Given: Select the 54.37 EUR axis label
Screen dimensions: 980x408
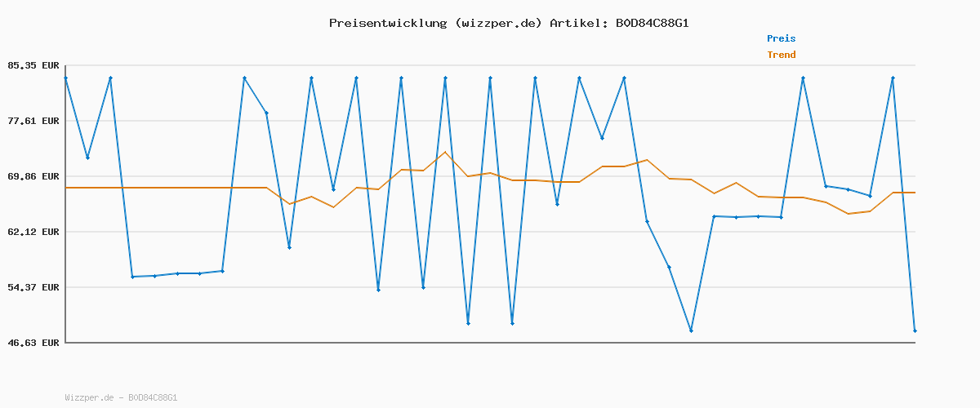Looking at the screenshot, I should 34,287.
